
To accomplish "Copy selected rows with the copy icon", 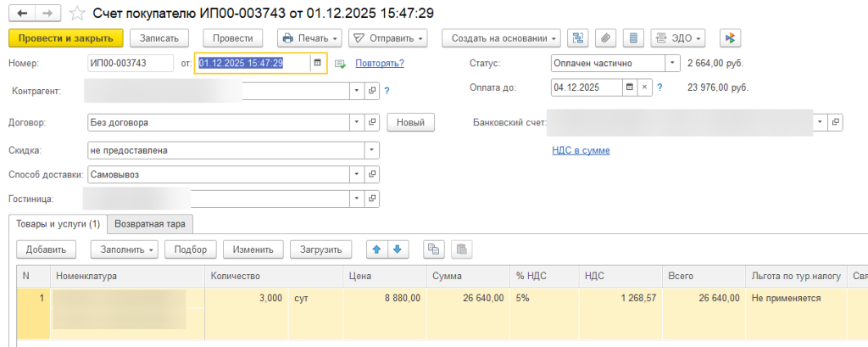I will pos(434,249).
